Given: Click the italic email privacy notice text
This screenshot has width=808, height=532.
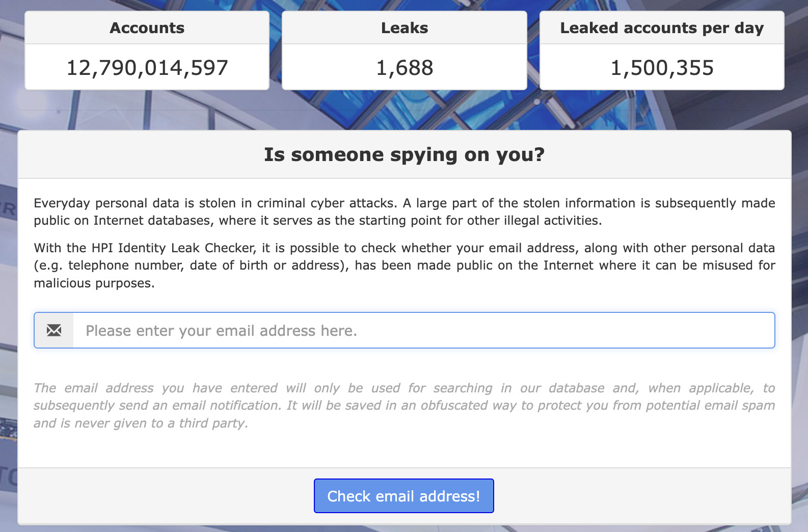Looking at the screenshot, I should click(x=405, y=406).
